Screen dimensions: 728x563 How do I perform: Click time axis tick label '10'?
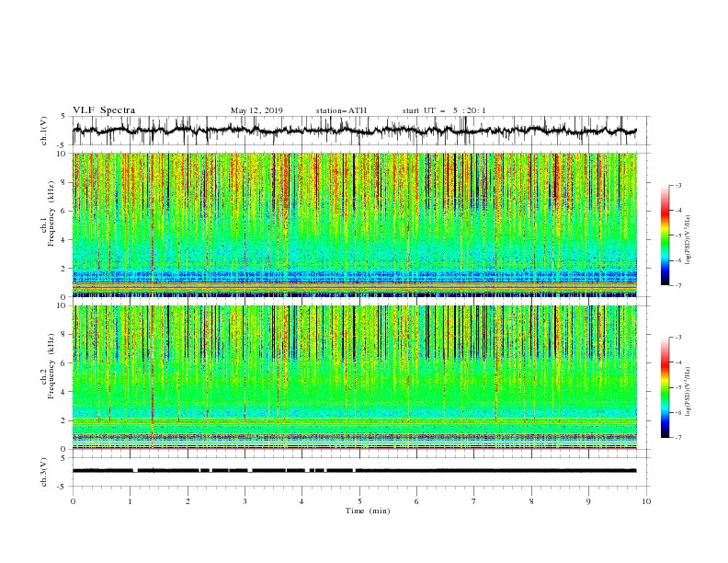646,501
